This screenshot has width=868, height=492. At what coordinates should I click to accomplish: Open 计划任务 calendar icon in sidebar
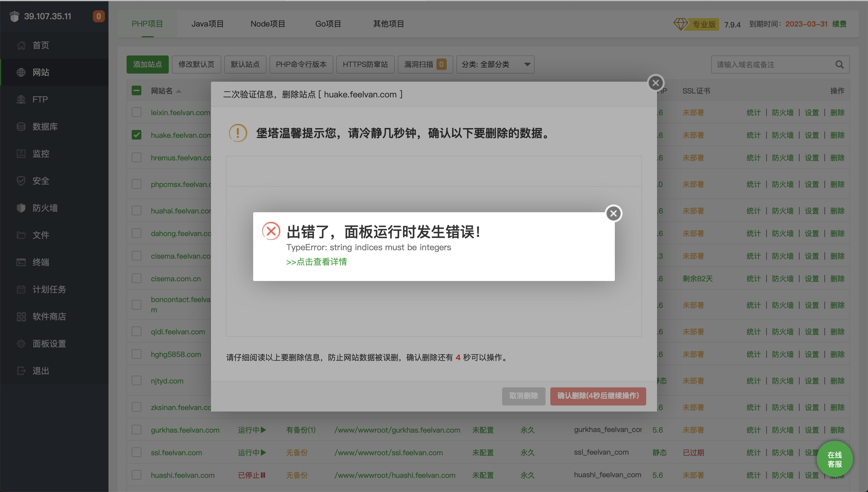21,289
